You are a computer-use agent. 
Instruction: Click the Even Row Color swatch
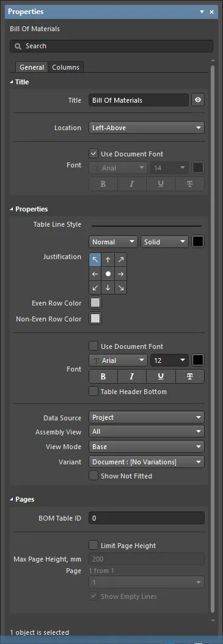point(95,303)
